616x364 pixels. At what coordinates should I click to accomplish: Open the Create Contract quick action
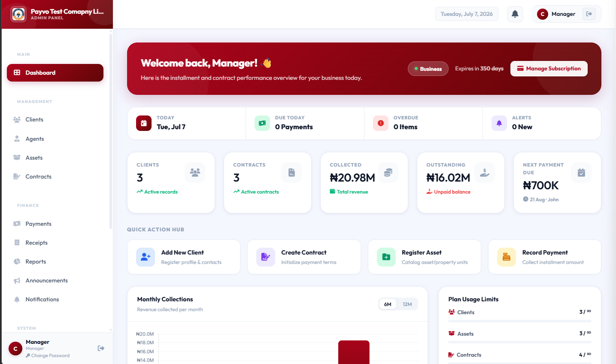(304, 257)
